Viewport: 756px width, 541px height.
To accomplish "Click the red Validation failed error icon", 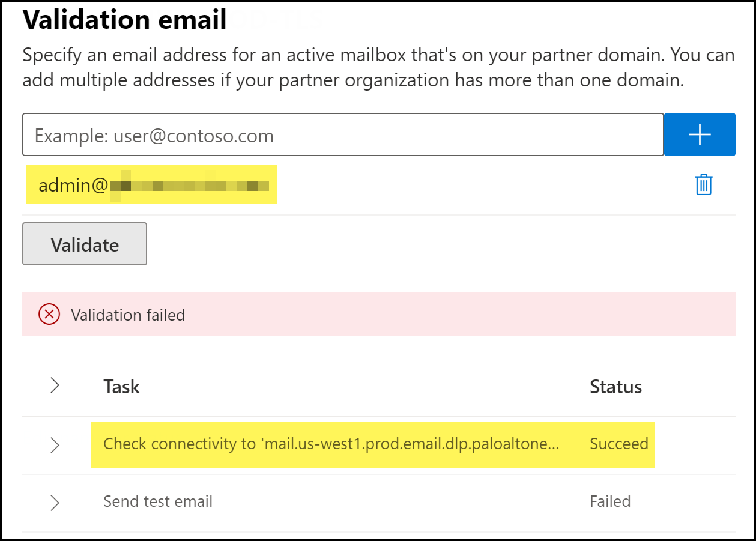I will tap(49, 314).
